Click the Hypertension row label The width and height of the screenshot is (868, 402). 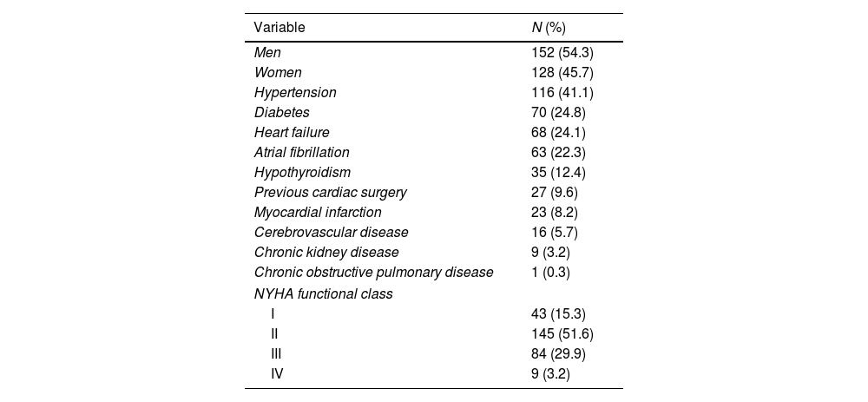(295, 92)
